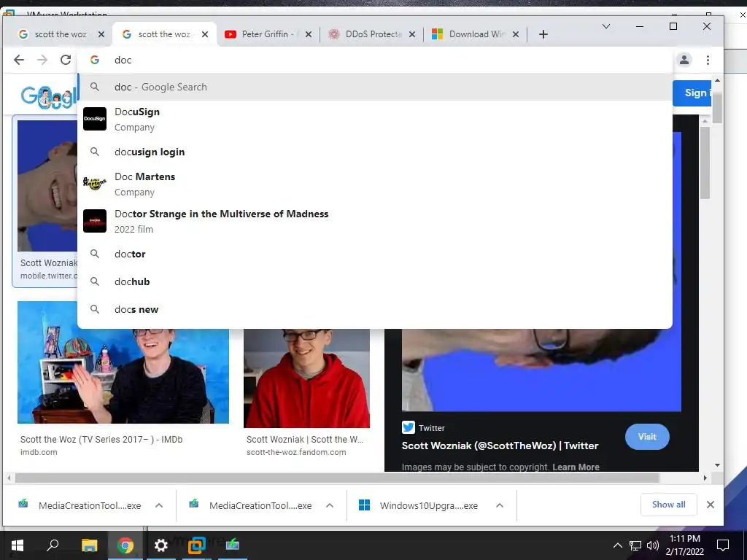Select the docs new suggestion

coord(375,309)
